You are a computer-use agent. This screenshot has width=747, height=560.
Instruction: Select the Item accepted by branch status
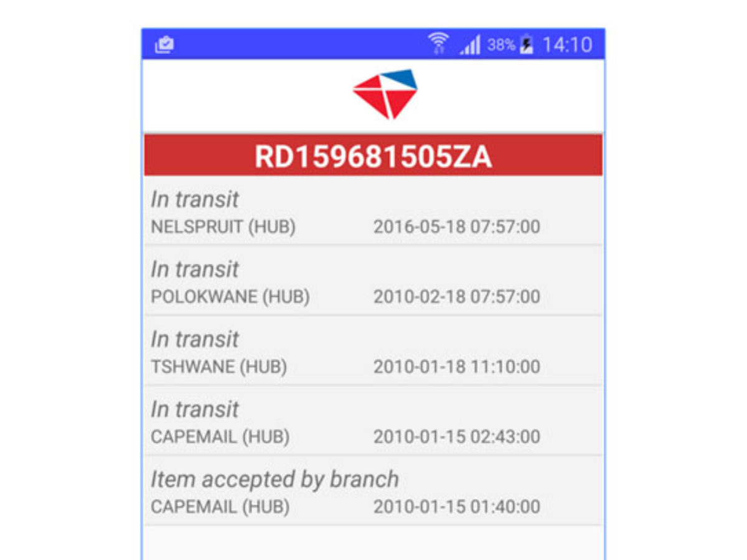tap(275, 479)
